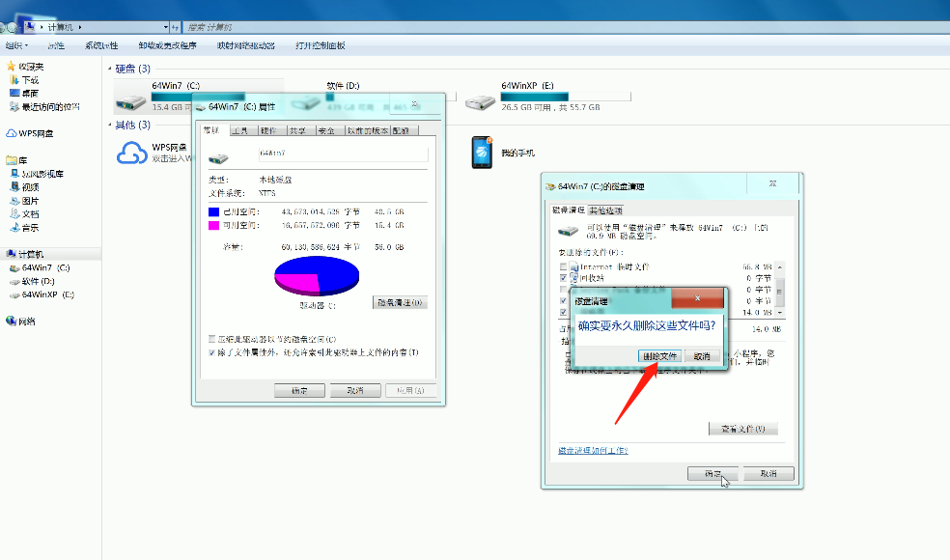Viewport: 950px width, 560px height.
Task: Click the drive usage pie chart
Action: coord(317,276)
